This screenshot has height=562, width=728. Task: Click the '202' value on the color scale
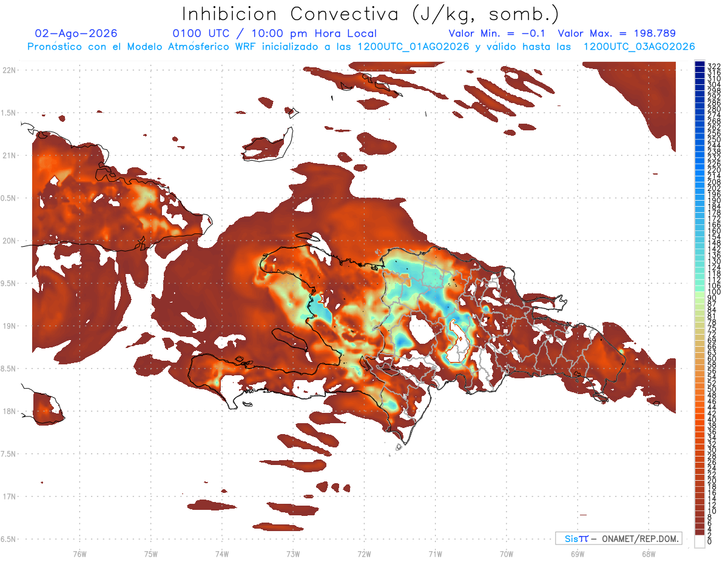[714, 188]
